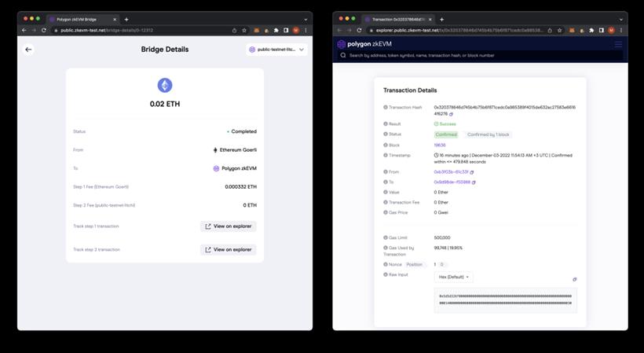644x353 pixels.
Task: Open a new tab in Bridge window
Action: point(126,20)
